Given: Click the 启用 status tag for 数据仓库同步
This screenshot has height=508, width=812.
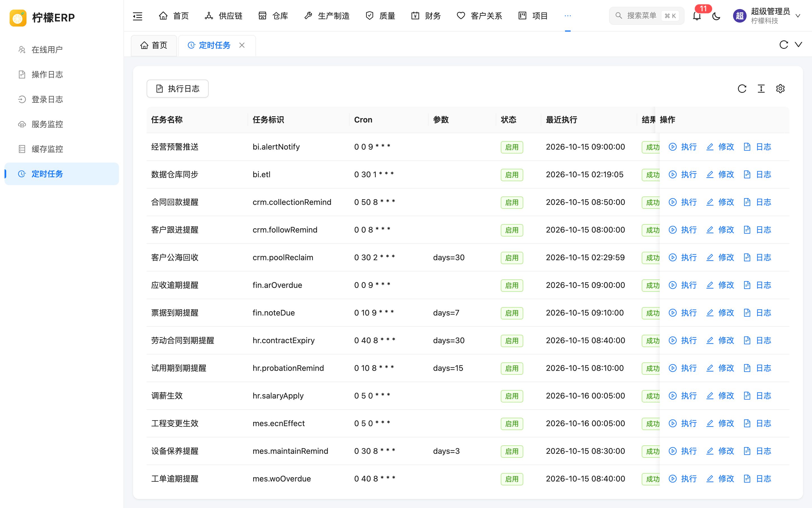Looking at the screenshot, I should (x=512, y=175).
